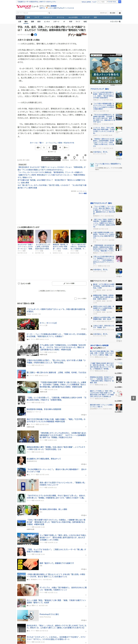Open the ランキング tab
Image resolution: width=138 pixels, height=644 pixels.
pyautogui.click(x=86, y=17)
